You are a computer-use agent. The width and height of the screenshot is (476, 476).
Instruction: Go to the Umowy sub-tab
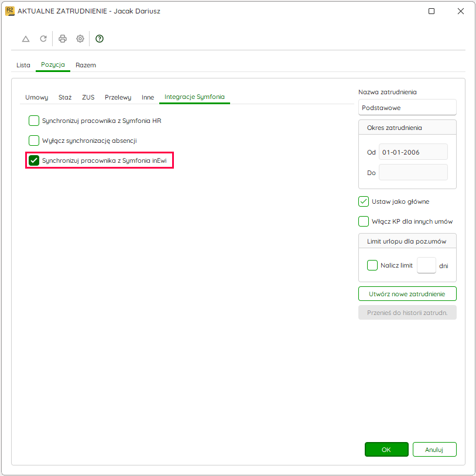37,97
